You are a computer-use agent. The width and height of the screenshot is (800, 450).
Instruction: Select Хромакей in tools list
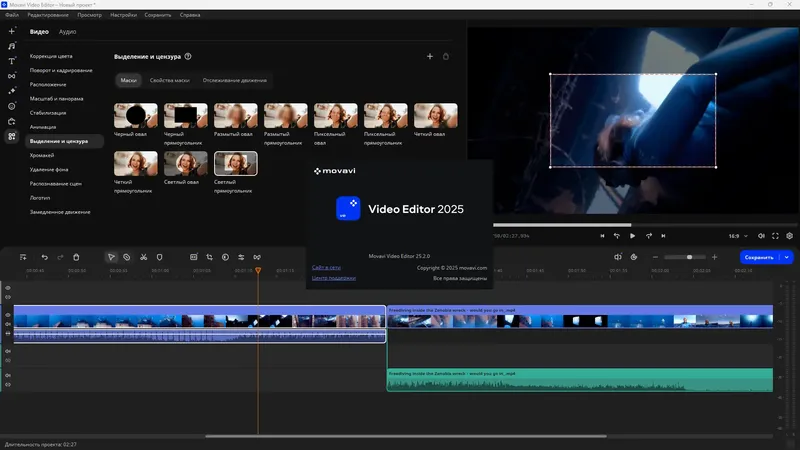42,155
